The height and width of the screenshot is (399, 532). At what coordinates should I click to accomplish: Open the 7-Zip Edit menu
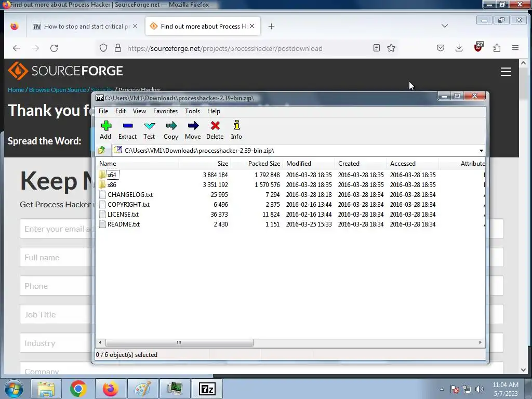point(121,111)
